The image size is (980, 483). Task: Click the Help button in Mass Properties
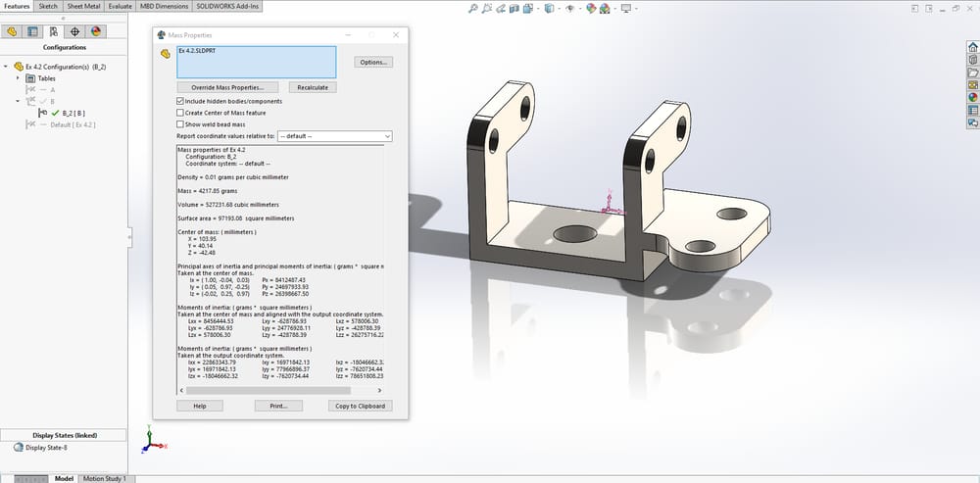coord(200,407)
